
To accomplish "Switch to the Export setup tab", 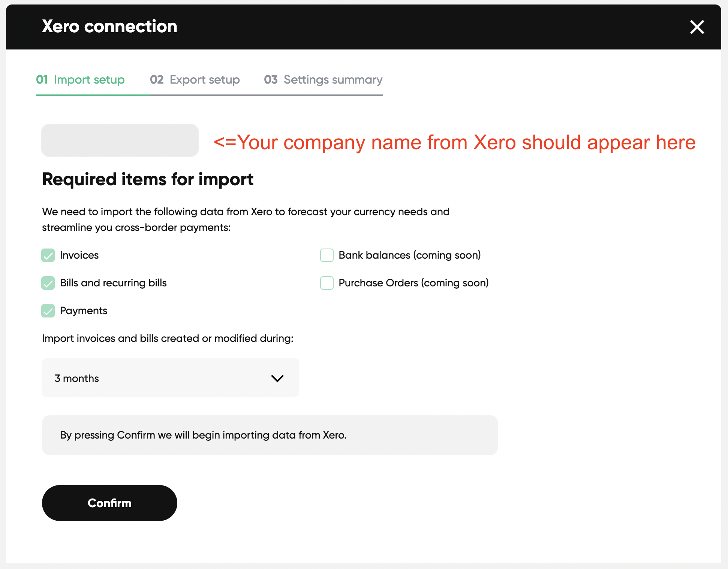I will (195, 79).
